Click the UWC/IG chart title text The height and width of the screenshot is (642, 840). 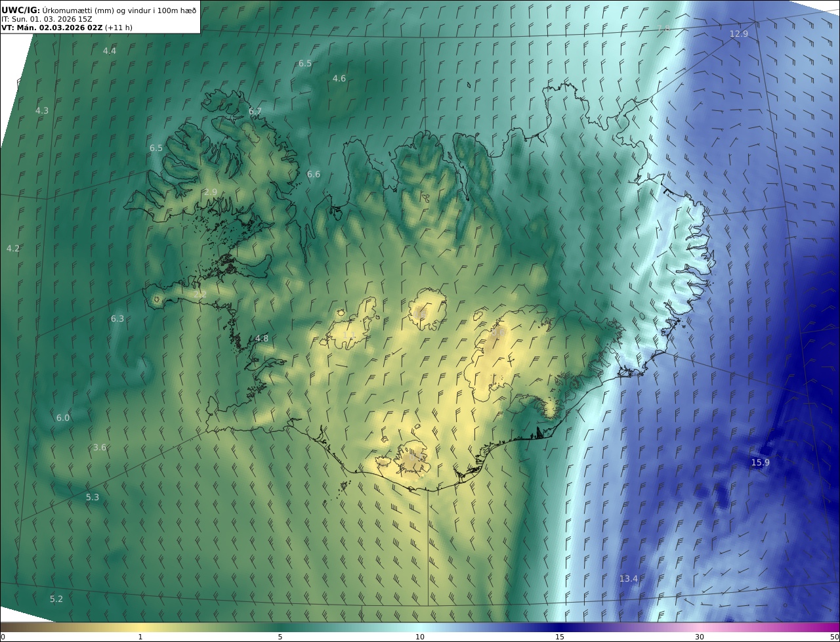pos(98,10)
